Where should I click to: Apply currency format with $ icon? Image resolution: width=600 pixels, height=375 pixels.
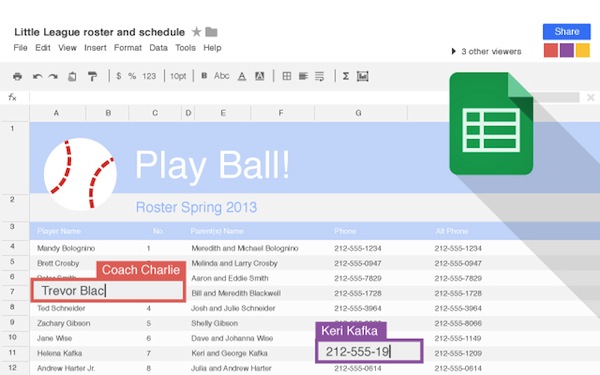pos(119,76)
